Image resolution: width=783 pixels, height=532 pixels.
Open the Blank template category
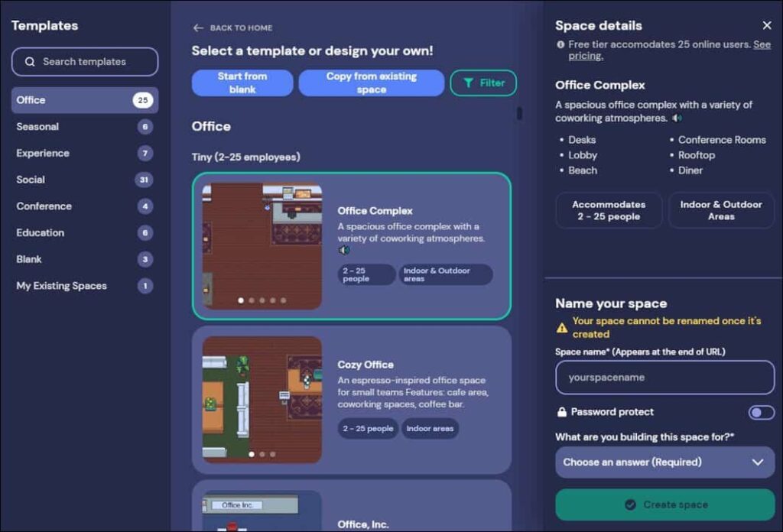pos(84,259)
